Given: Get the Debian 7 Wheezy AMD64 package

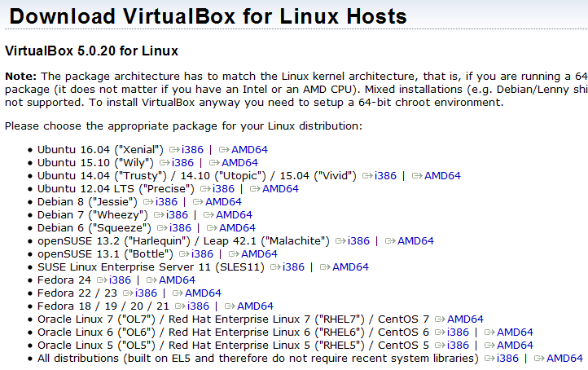Looking at the screenshot, I should (234, 215).
